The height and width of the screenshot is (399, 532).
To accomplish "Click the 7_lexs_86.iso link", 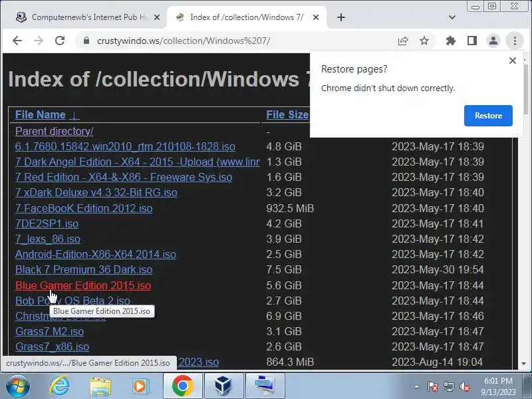I will coord(48,239).
